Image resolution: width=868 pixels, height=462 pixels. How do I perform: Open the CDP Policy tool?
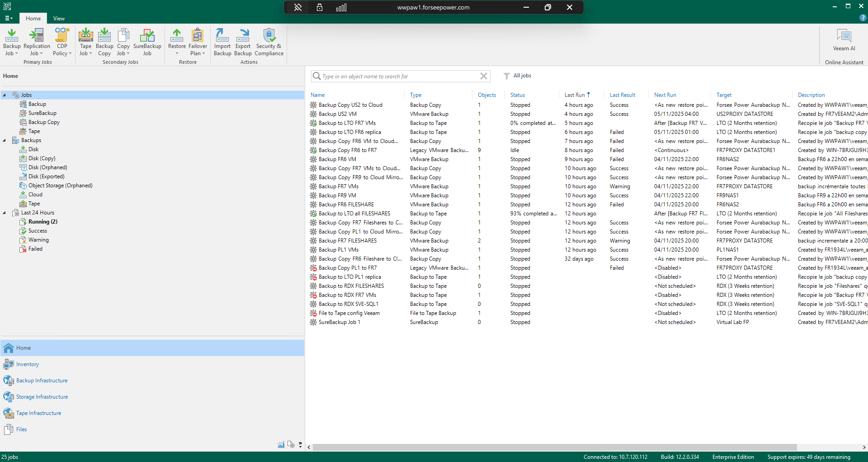62,41
